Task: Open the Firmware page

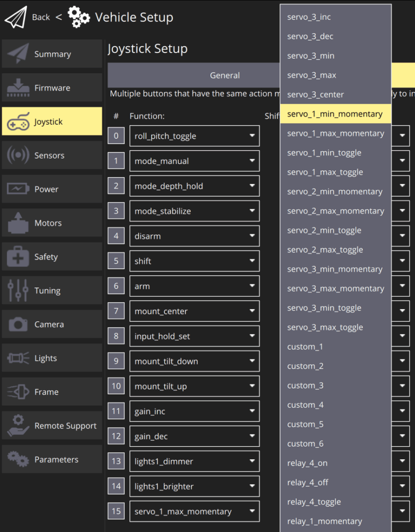Action: (52, 87)
